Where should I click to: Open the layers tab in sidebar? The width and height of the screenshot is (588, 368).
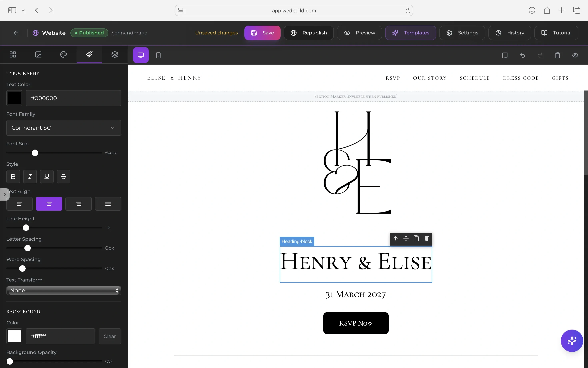(x=115, y=54)
